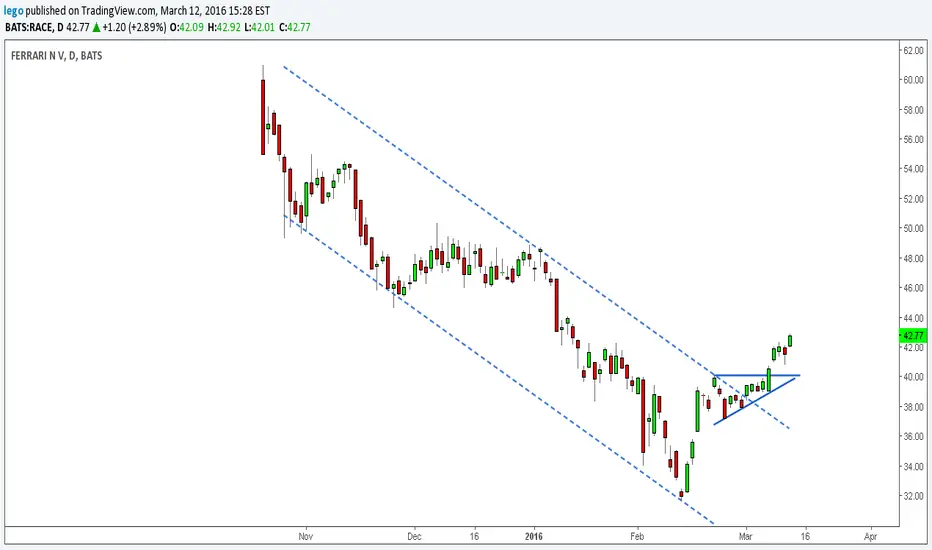932x550 pixels.
Task: Click the open price O:42.09
Action: click(187, 27)
